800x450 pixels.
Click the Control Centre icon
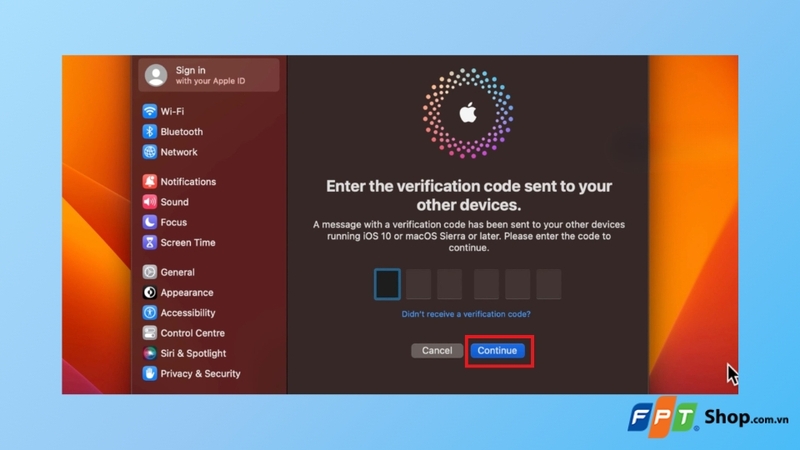149,333
